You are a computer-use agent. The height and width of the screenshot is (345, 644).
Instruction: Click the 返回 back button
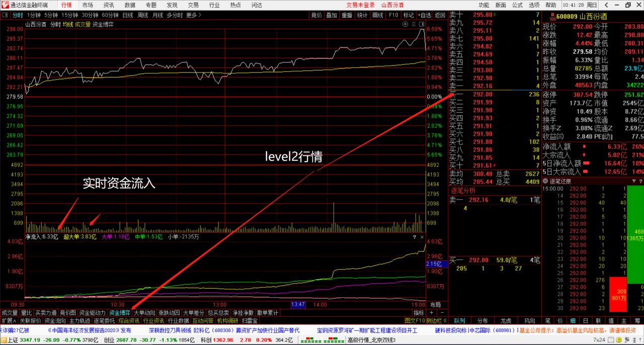click(440, 15)
